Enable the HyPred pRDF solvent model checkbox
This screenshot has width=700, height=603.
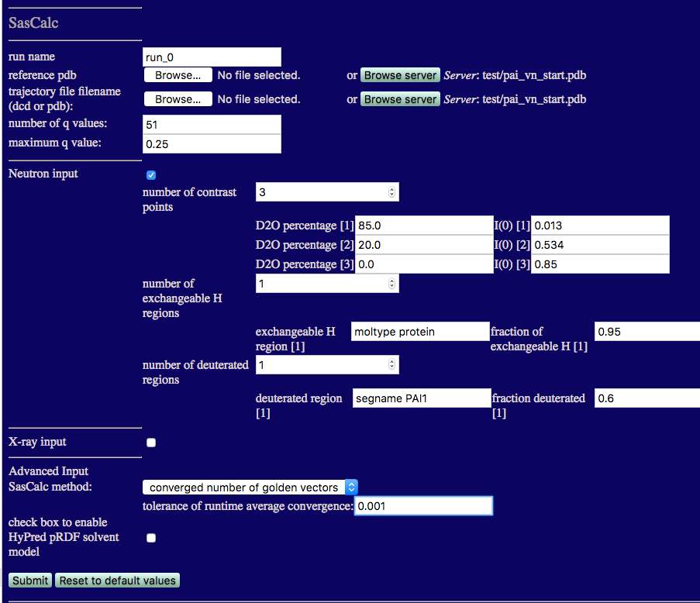(x=151, y=538)
